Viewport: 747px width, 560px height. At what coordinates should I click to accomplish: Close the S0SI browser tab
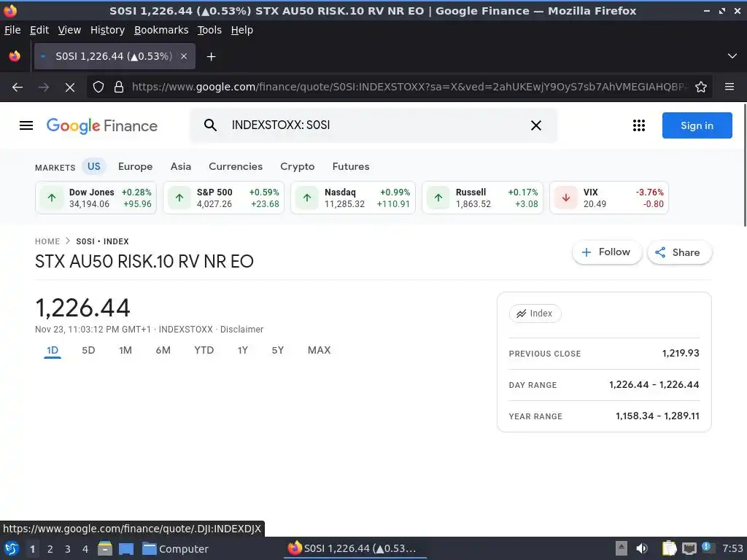[x=184, y=56]
